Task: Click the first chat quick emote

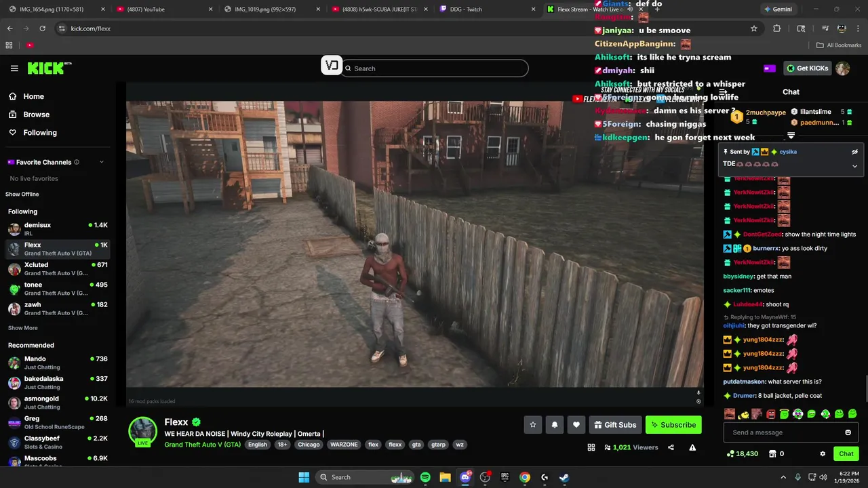Action: [x=730, y=414]
